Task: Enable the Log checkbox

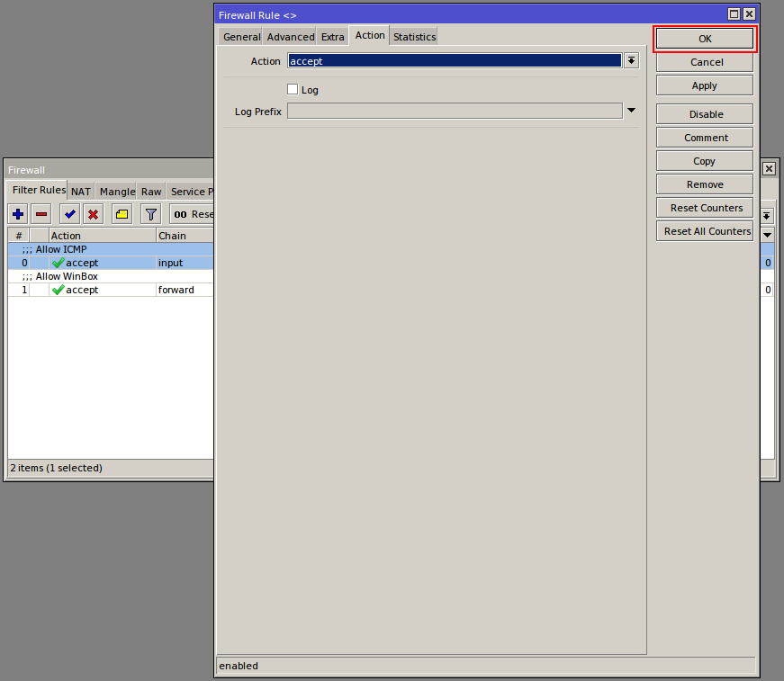Action: (293, 89)
